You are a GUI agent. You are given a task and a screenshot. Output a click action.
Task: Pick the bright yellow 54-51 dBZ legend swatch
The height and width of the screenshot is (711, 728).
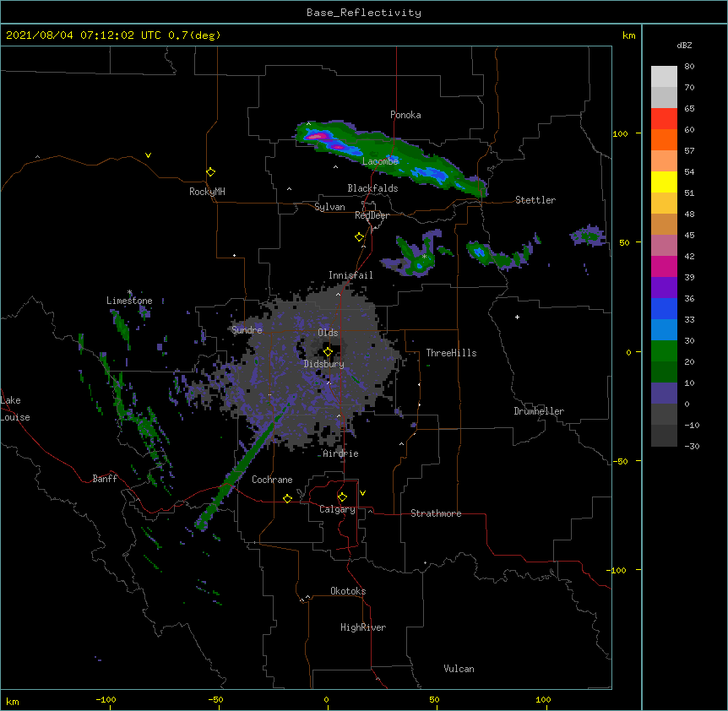pos(664,182)
